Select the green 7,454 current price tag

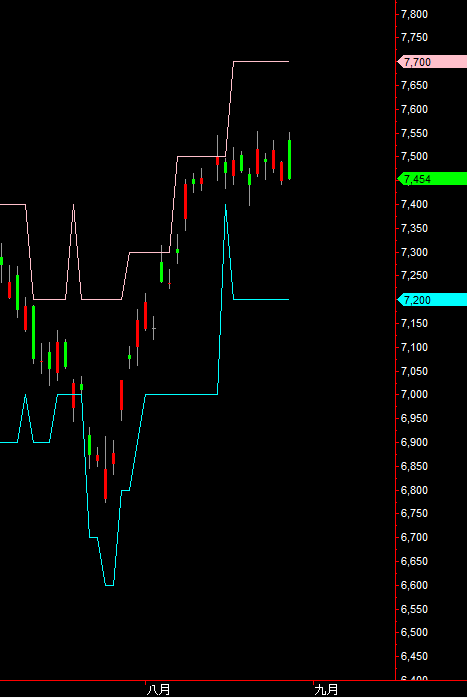[432, 179]
